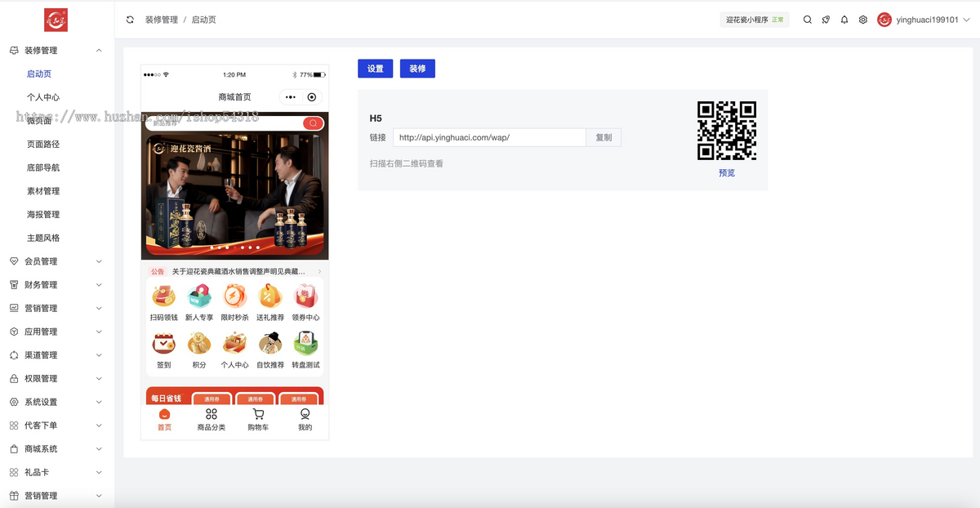Screen dimensions: 980x508
Task: Click the blue 设置 button
Action: pyautogui.click(x=376, y=69)
